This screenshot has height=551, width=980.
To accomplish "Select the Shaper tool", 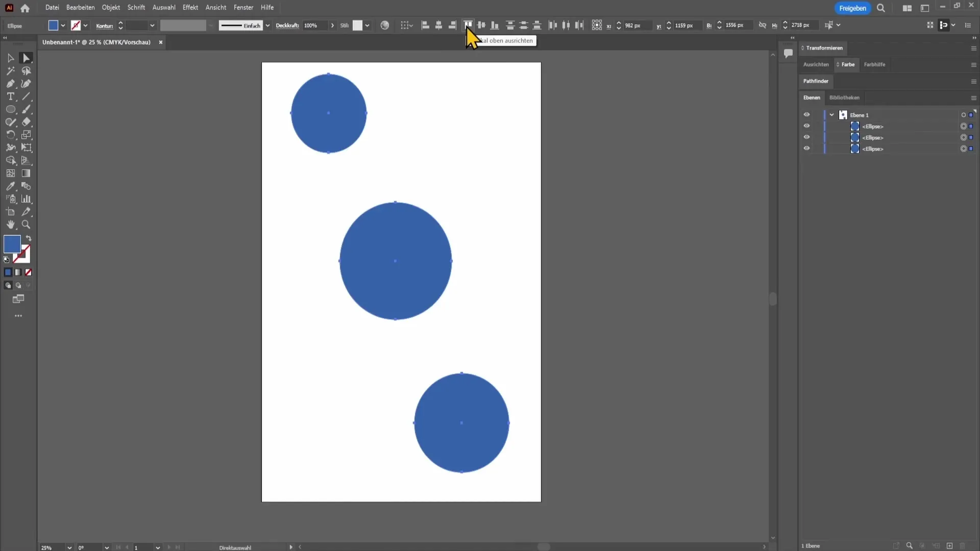I will (10, 122).
